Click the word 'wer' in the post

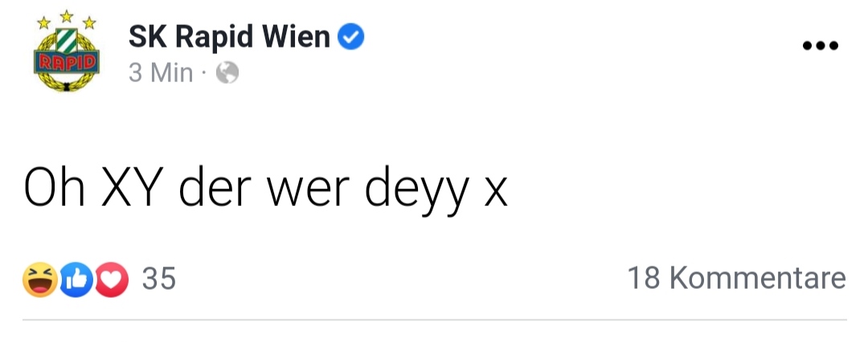[x=304, y=190]
